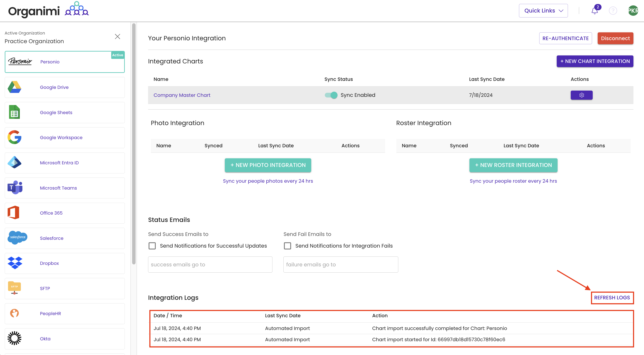This screenshot has height=355, width=644.
Task: Click the Active badge on Personio card
Action: tap(117, 55)
